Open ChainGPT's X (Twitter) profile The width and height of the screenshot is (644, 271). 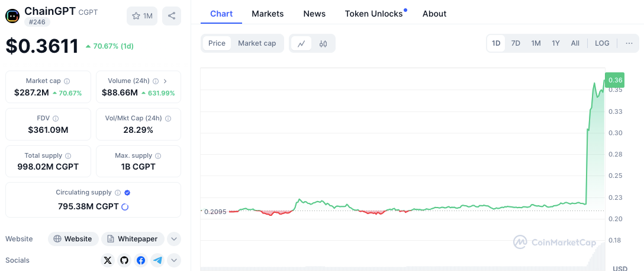[x=107, y=260]
